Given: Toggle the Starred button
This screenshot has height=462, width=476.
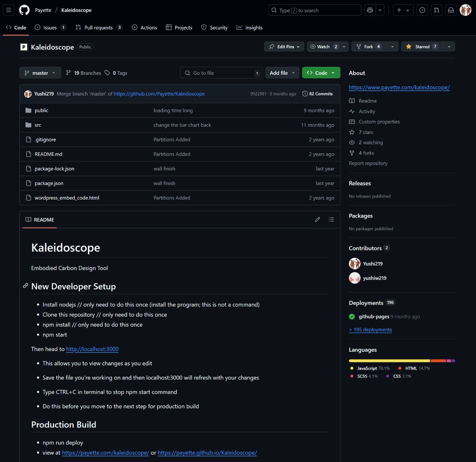Looking at the screenshot, I should tap(422, 47).
